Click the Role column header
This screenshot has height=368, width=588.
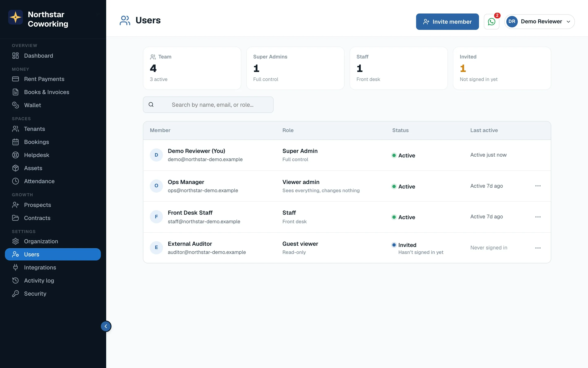tap(288, 130)
